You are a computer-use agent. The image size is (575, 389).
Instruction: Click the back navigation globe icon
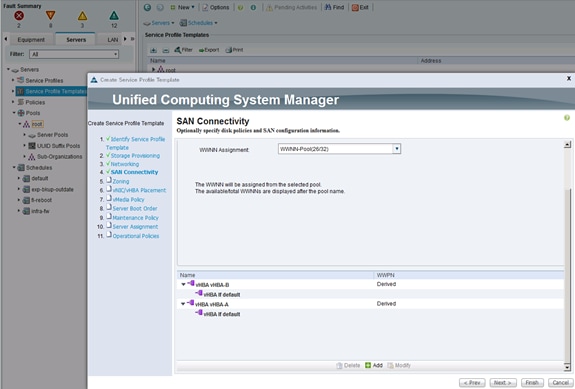click(147, 7)
